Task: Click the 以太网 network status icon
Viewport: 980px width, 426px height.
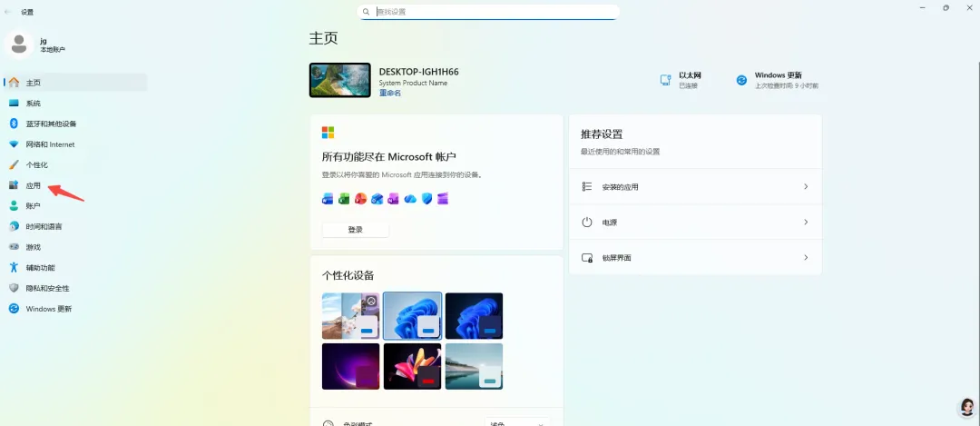Action: pyautogui.click(x=666, y=80)
